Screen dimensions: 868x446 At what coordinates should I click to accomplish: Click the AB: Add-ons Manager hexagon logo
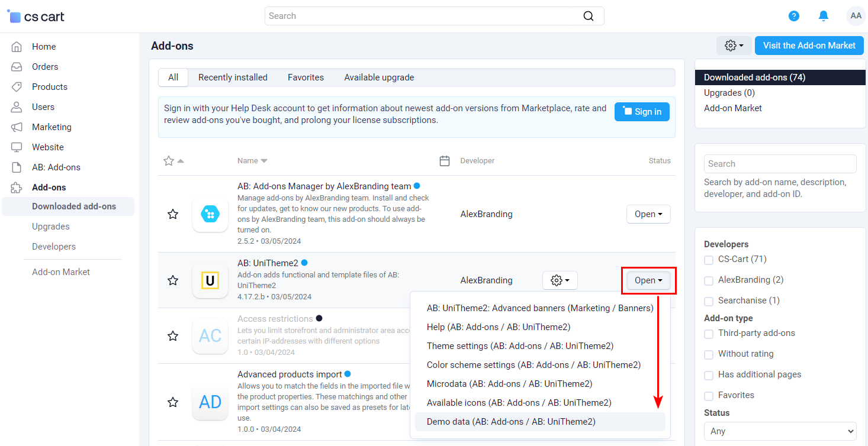[210, 214]
